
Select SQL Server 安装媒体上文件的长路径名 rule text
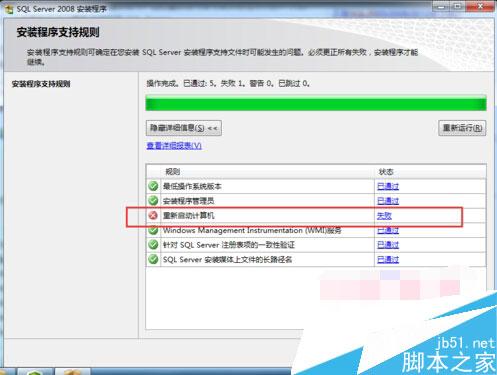click(227, 260)
